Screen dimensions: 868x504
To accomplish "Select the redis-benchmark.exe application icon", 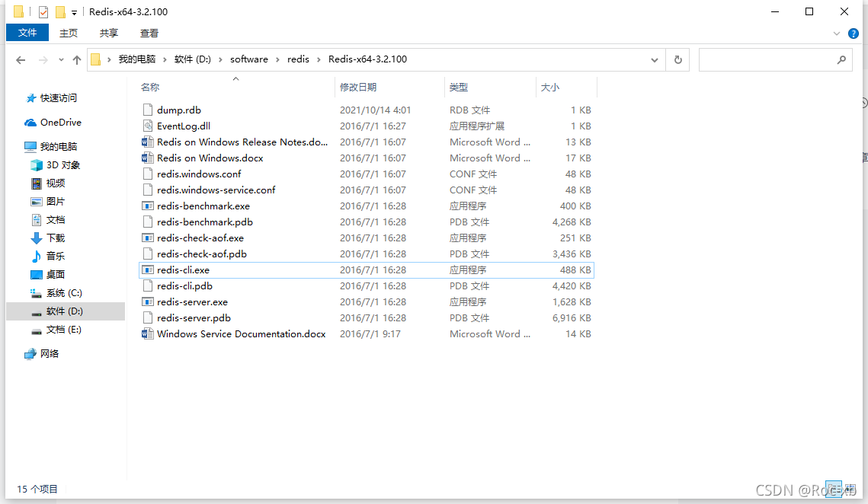I will point(147,206).
